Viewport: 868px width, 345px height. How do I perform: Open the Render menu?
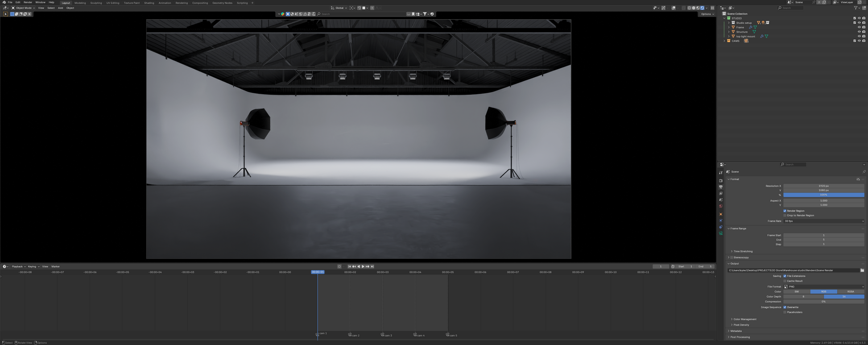tap(28, 2)
